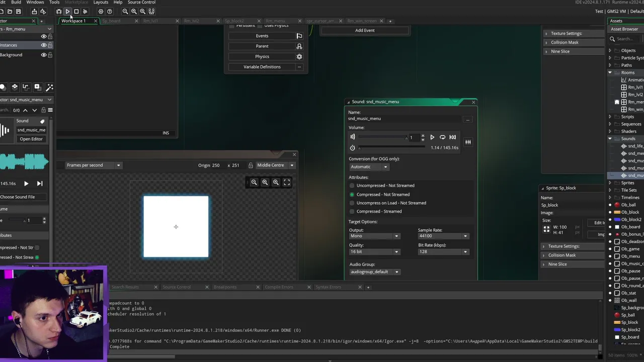Click the Open Editor button
The width and height of the screenshot is (644, 362).
[31, 139]
